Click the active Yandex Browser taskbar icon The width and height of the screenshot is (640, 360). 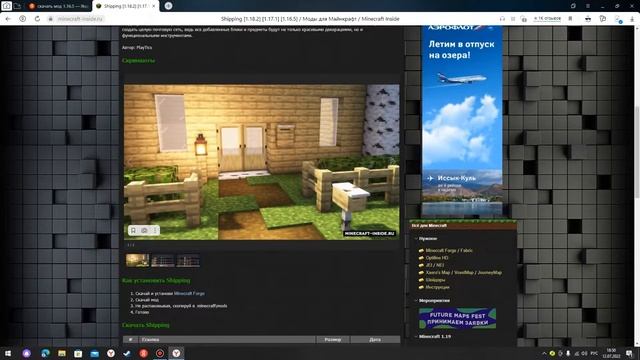[176, 353]
